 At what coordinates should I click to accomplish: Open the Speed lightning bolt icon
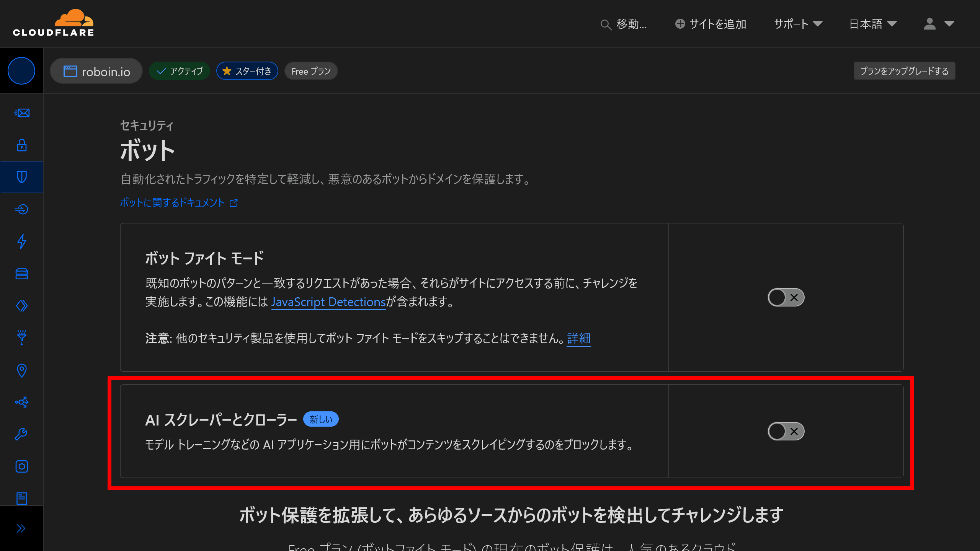(x=22, y=241)
